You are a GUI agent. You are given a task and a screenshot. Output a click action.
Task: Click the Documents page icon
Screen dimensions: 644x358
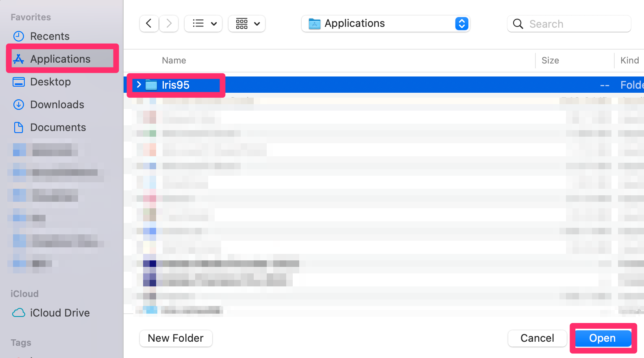tap(19, 127)
